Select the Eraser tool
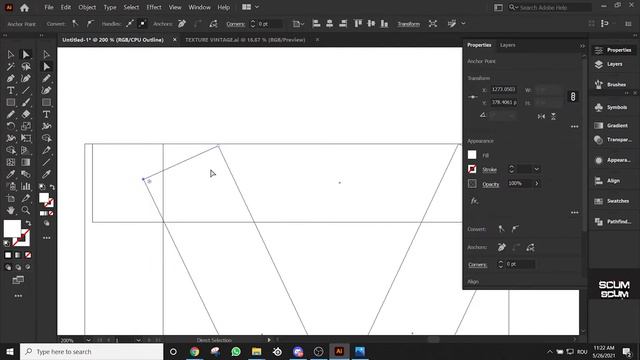Image resolution: width=640 pixels, height=360 pixels. point(26,115)
